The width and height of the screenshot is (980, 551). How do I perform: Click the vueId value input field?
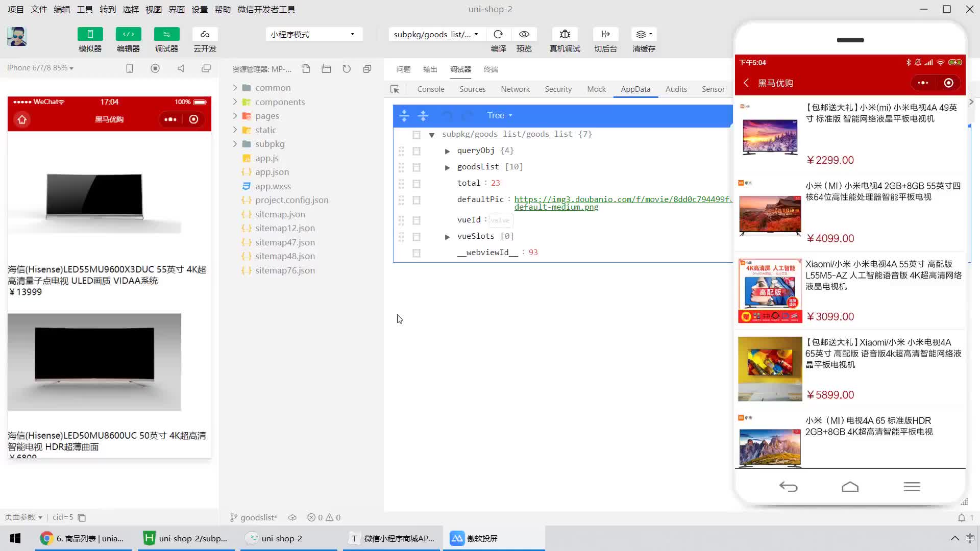[500, 220]
